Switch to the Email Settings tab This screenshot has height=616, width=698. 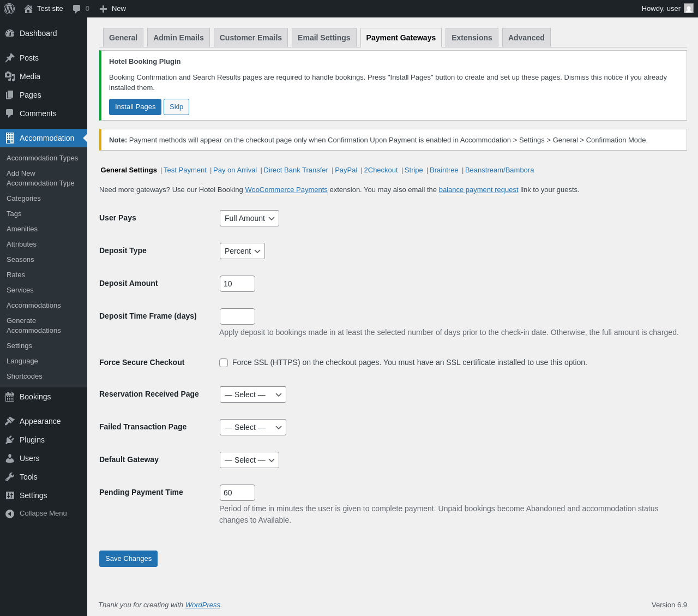(x=324, y=38)
